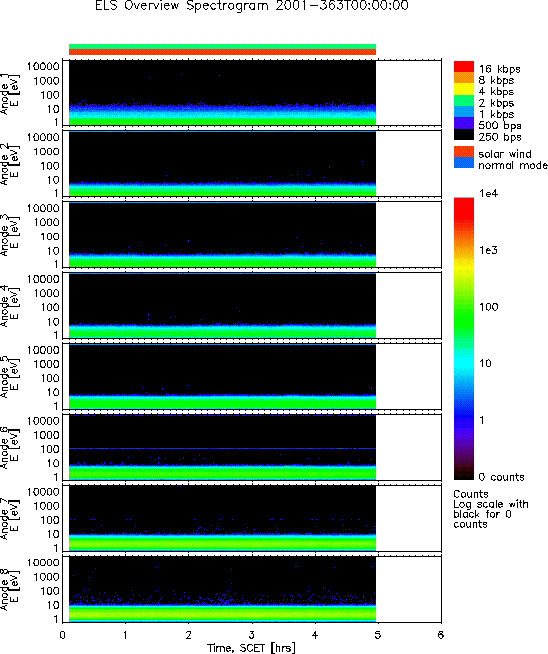Click the '1 kbps' legend label
The width and height of the screenshot is (548, 654).
click(x=496, y=114)
